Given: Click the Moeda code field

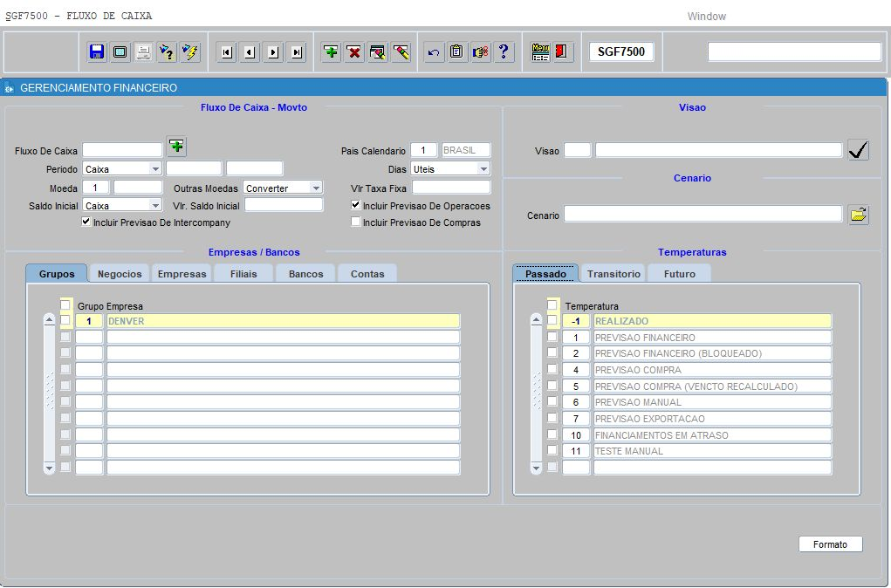Looking at the screenshot, I should point(95,188).
